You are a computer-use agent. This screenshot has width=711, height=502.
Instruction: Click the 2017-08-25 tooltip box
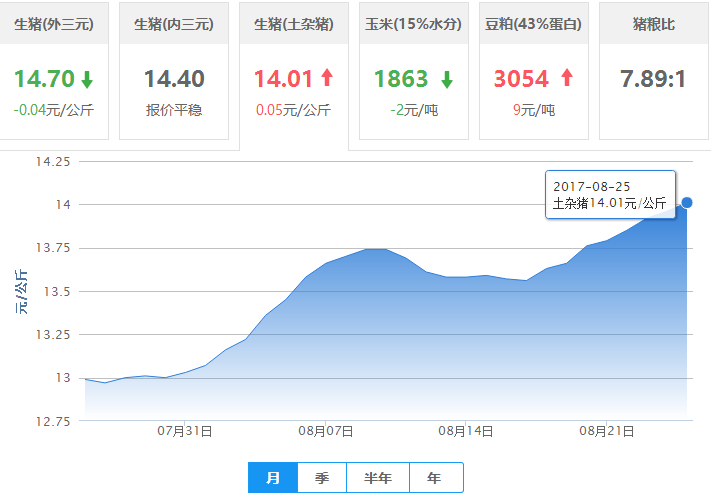tap(610, 195)
